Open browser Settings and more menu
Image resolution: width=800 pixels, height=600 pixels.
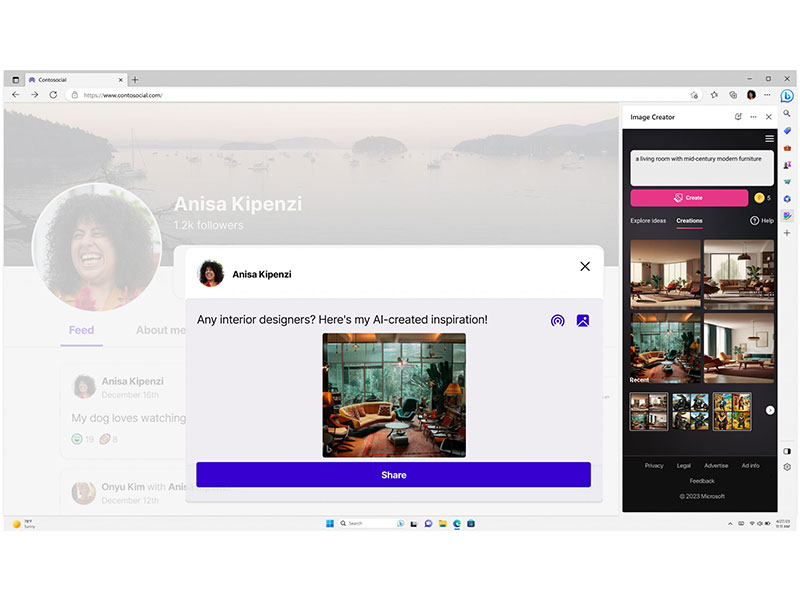coord(767,95)
